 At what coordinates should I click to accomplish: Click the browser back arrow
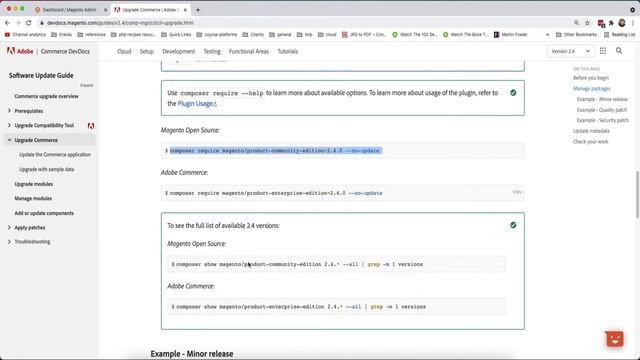point(7,23)
